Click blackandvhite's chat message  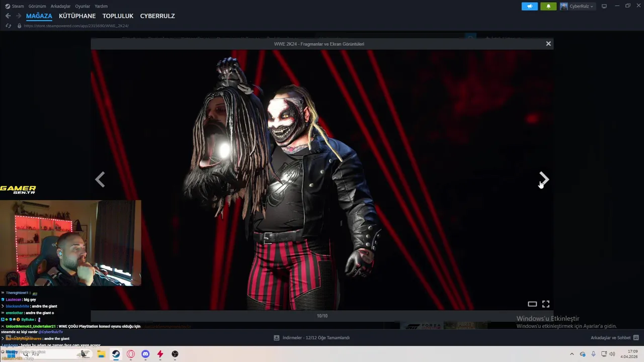[x=29, y=306]
